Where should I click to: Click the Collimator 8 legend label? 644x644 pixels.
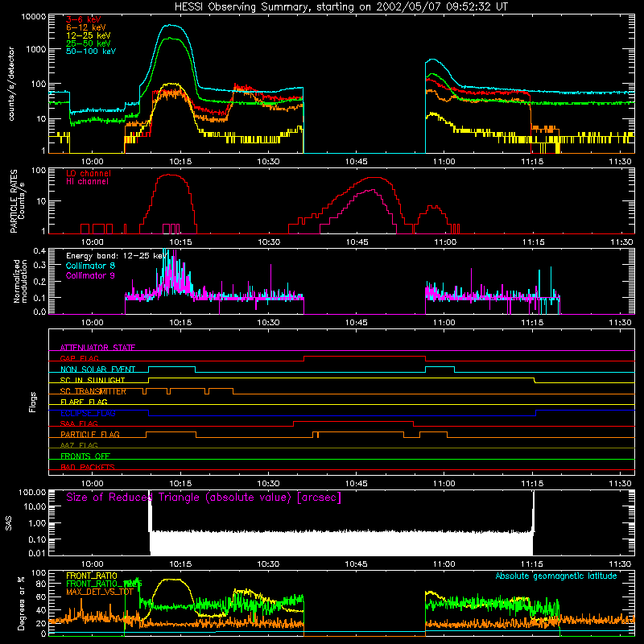tap(90, 266)
